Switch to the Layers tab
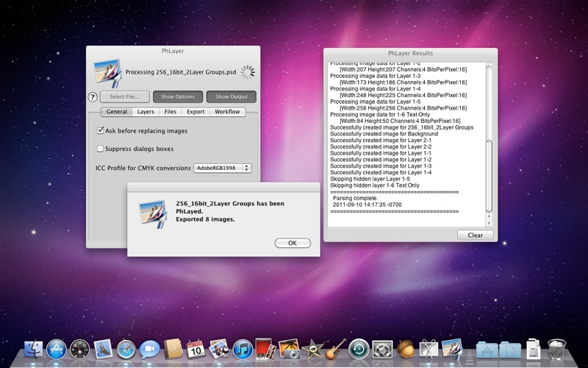This screenshot has height=368, width=588. pyautogui.click(x=146, y=112)
